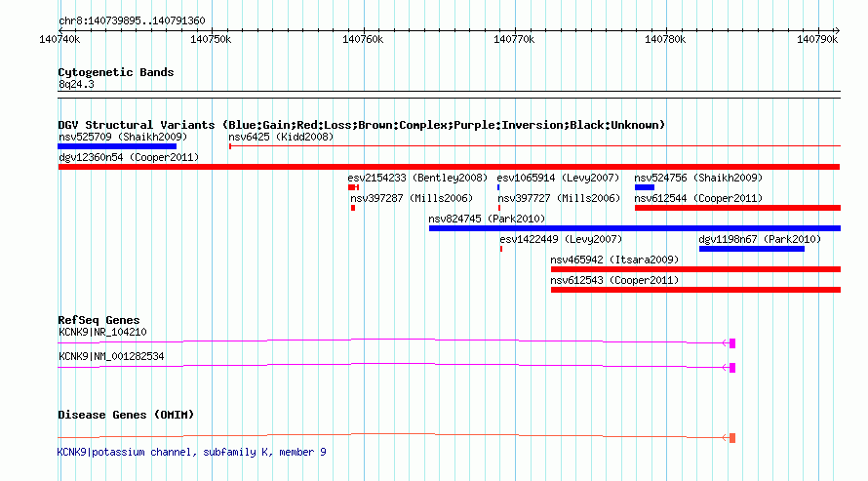Click the RefSeq Genes track heading
The width and height of the screenshot is (868, 481).
coord(99,320)
